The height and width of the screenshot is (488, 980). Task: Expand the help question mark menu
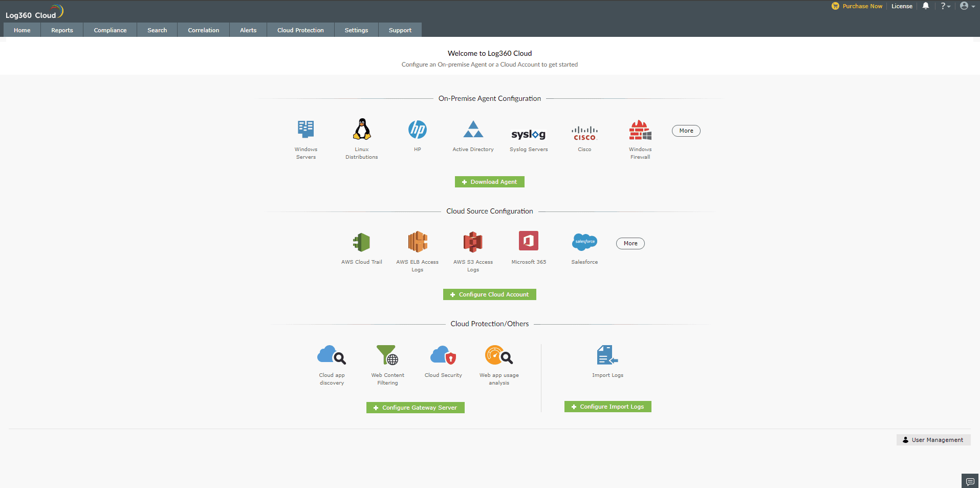pyautogui.click(x=945, y=6)
